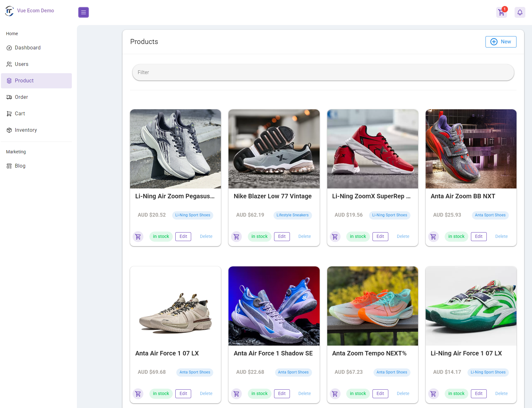
Task: Open the Nike Blazer Low 77 Vintage image
Action: click(x=274, y=149)
